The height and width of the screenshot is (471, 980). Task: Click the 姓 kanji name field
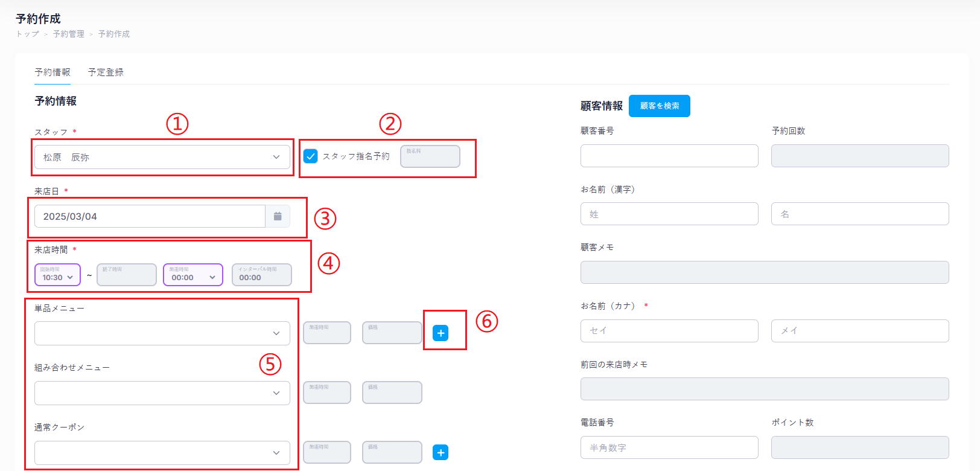point(669,214)
